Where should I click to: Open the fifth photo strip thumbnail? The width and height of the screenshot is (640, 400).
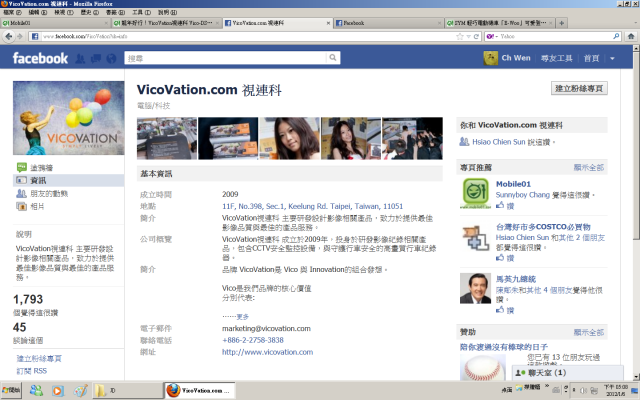coord(412,138)
